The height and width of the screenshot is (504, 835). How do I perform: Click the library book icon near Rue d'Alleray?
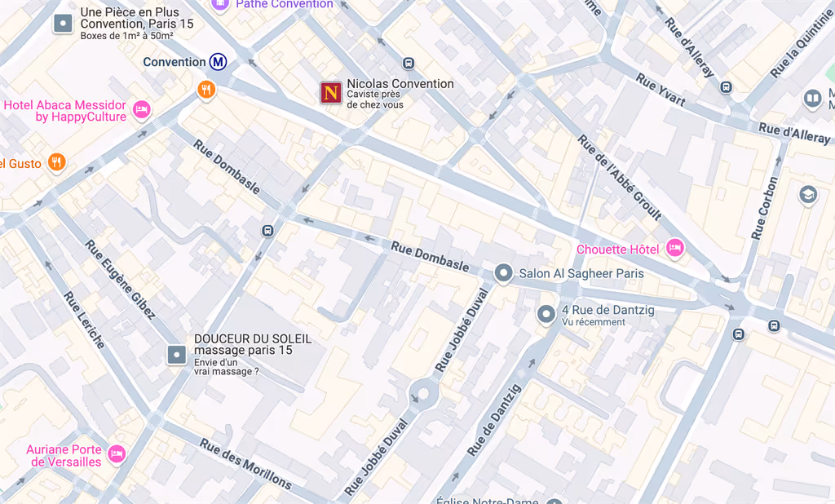813,99
